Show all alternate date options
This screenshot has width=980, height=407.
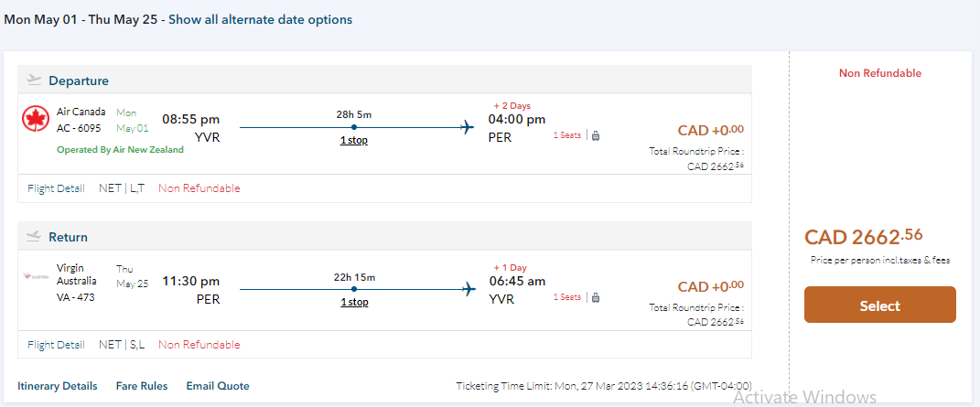260,19
